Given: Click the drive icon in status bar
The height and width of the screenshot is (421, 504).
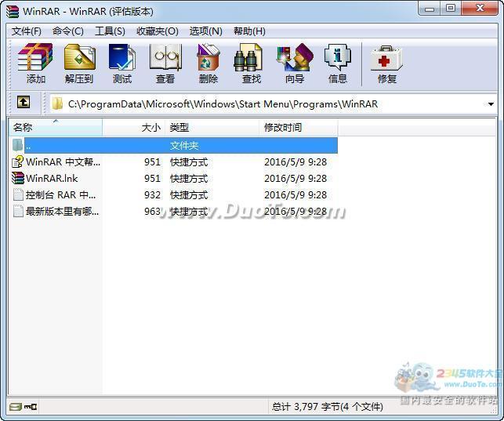Looking at the screenshot, I should tap(16, 407).
